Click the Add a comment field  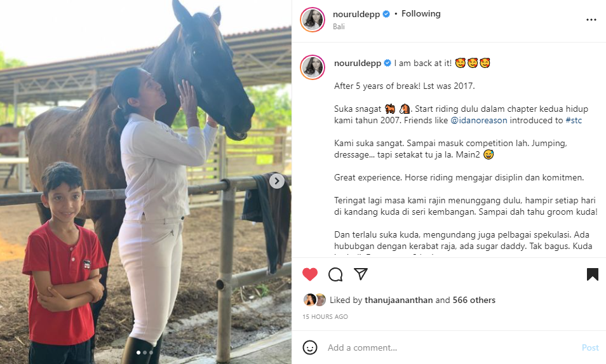450,347
